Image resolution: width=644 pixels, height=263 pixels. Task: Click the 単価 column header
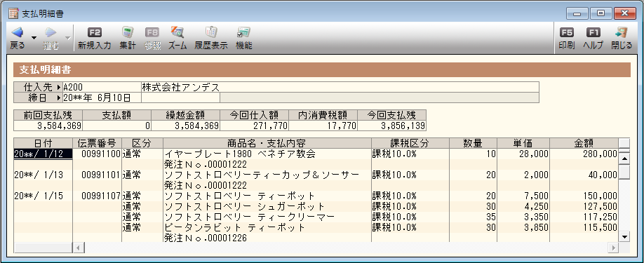523,143
